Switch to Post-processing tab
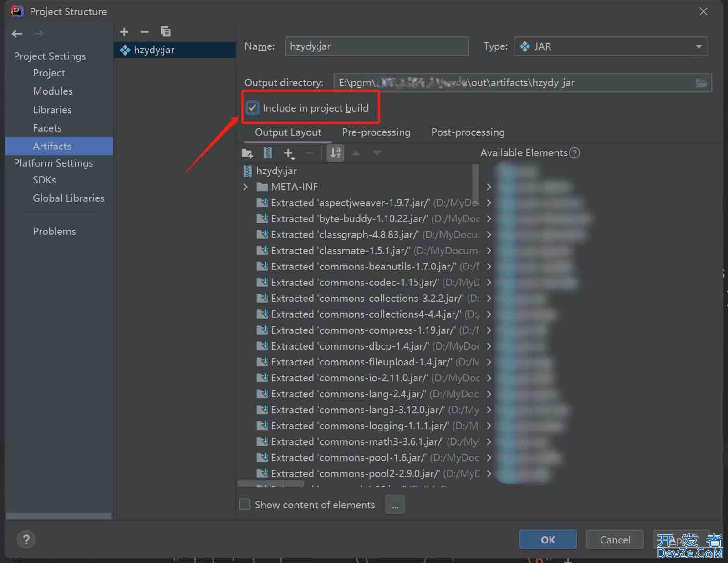The width and height of the screenshot is (728, 563). pyautogui.click(x=468, y=132)
